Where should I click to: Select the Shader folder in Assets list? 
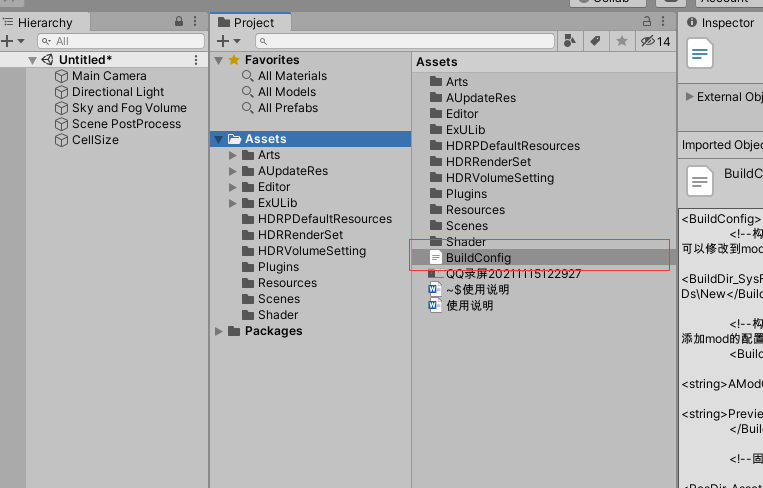tap(458, 242)
